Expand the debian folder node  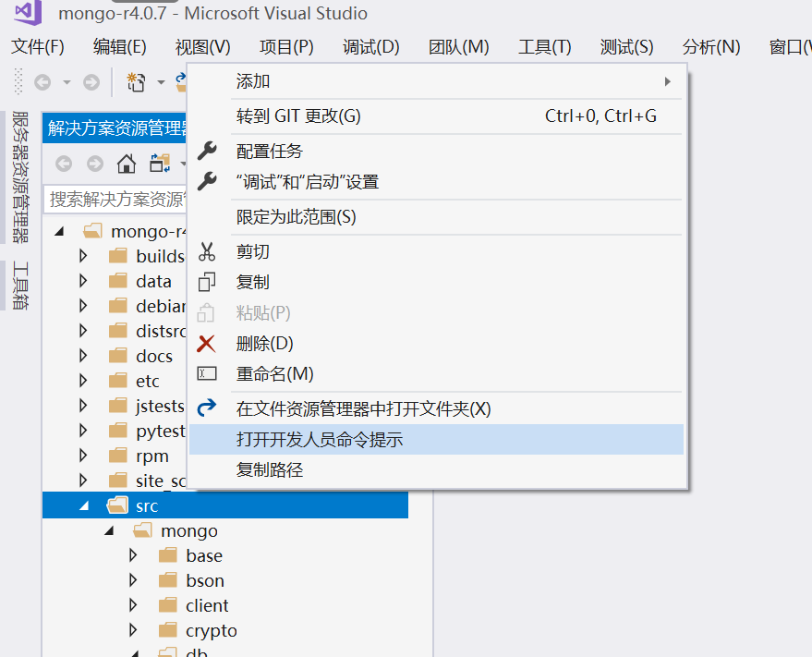tap(83, 306)
